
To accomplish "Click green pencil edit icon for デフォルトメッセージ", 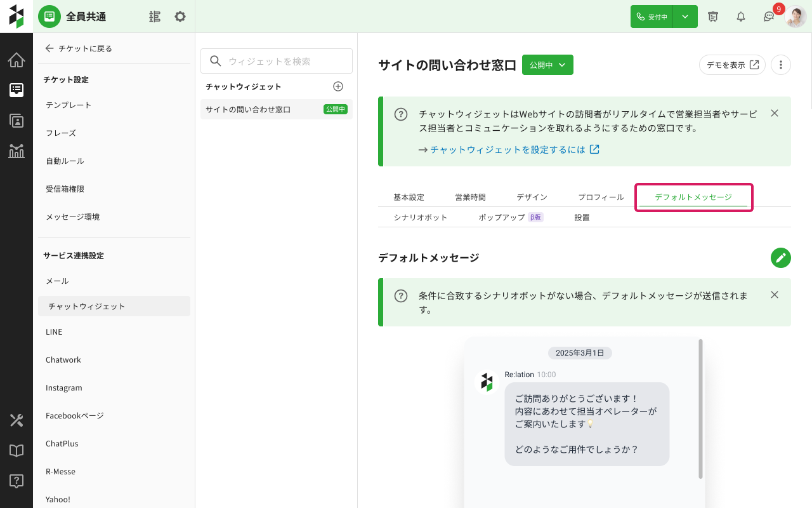I will [781, 258].
